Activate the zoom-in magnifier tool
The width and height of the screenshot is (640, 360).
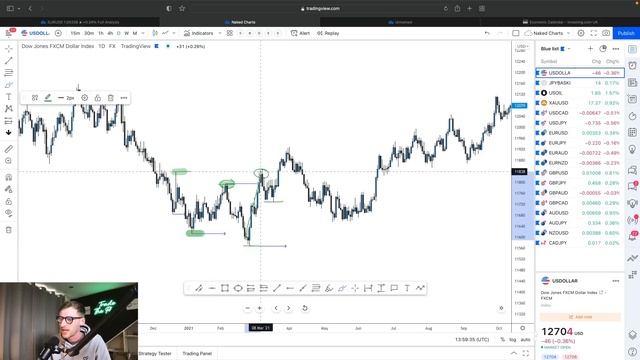point(9,161)
